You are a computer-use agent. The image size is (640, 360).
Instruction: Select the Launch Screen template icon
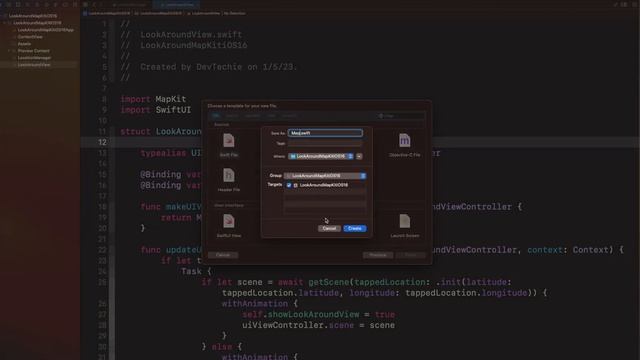click(404, 221)
